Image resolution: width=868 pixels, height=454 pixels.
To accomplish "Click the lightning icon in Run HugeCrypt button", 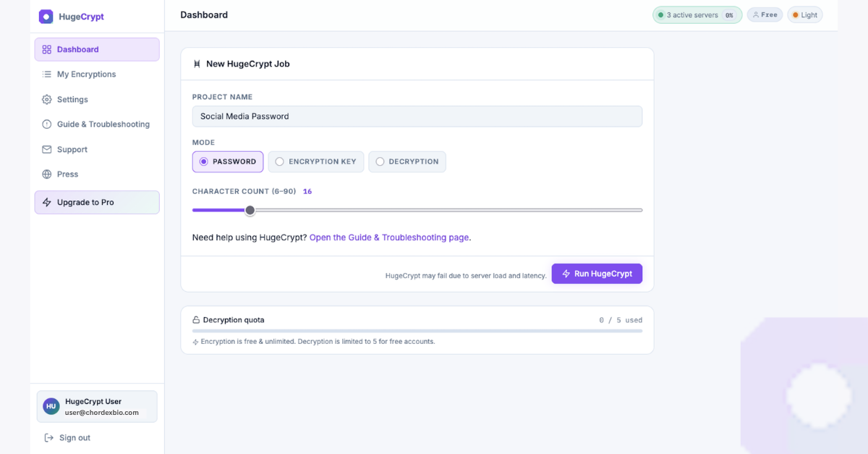I will [566, 274].
